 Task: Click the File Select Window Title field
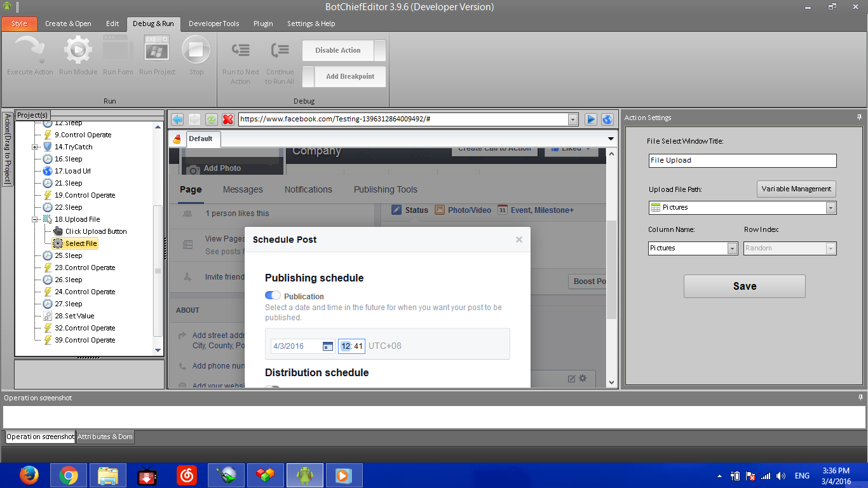(x=742, y=161)
